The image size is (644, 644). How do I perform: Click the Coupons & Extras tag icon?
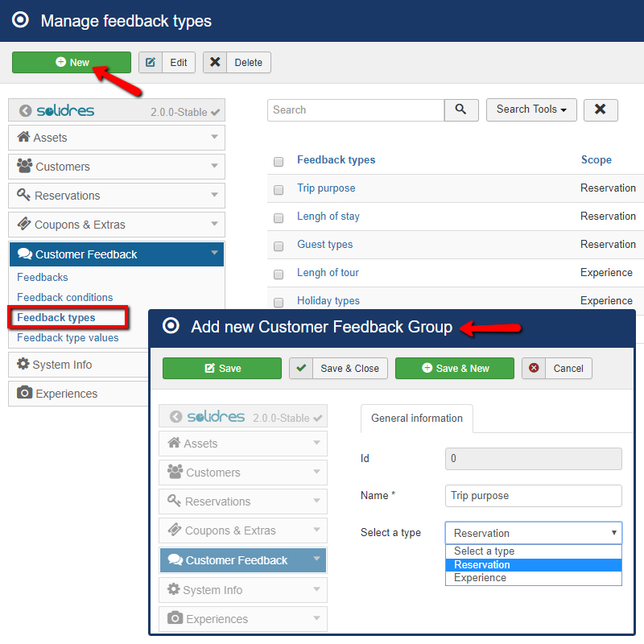click(x=23, y=225)
